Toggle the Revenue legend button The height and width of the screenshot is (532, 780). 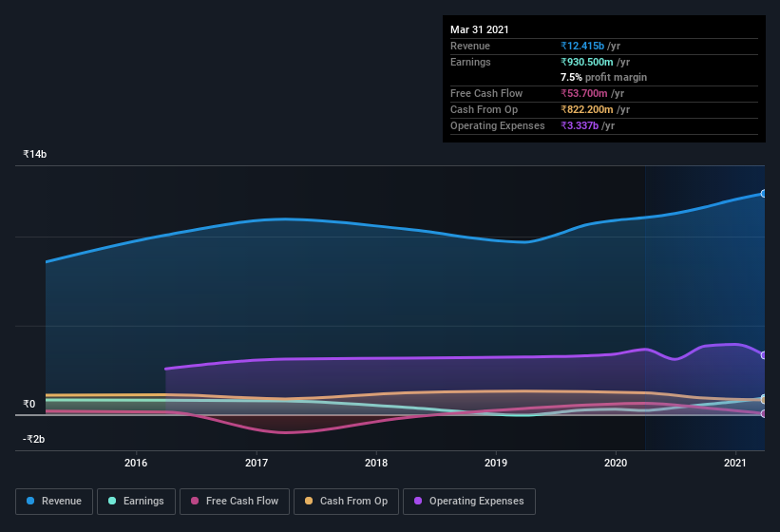coord(54,502)
